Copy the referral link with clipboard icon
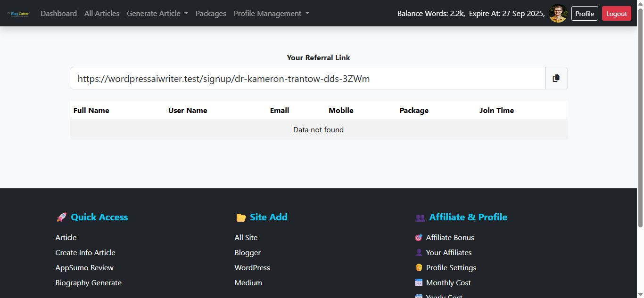This screenshot has width=644, height=298. click(556, 78)
